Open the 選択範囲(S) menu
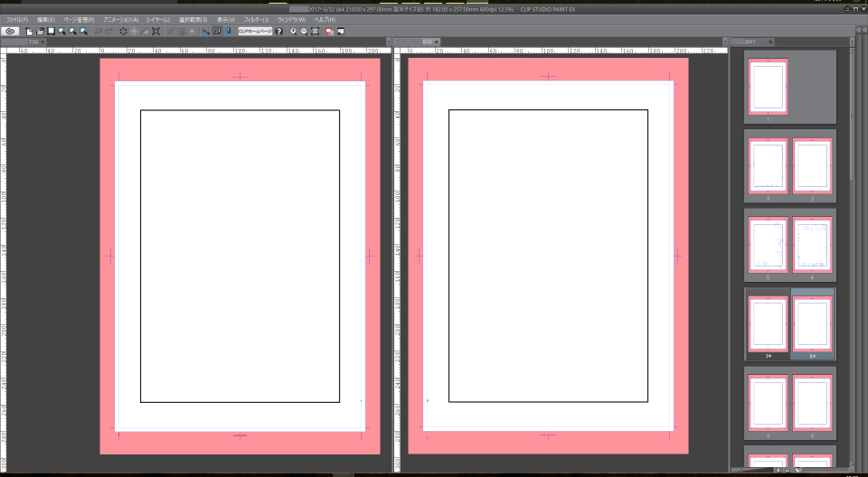This screenshot has height=477, width=868. (x=193, y=20)
